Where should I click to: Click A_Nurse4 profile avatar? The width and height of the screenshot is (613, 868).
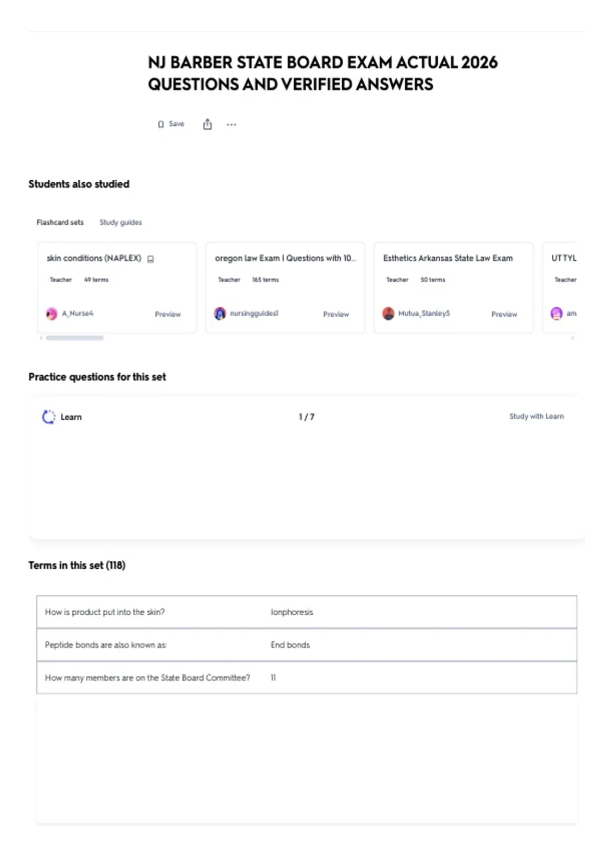[52, 314]
